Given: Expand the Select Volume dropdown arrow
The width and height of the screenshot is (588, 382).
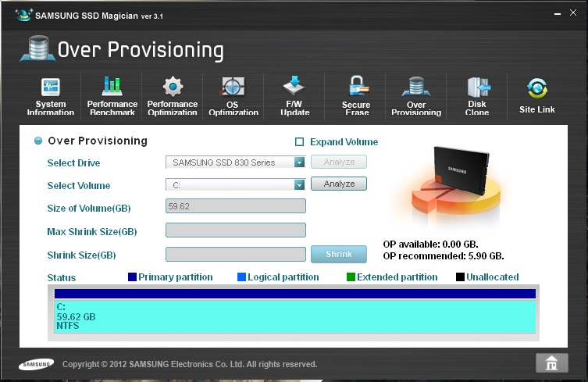Looking at the screenshot, I should [299, 184].
